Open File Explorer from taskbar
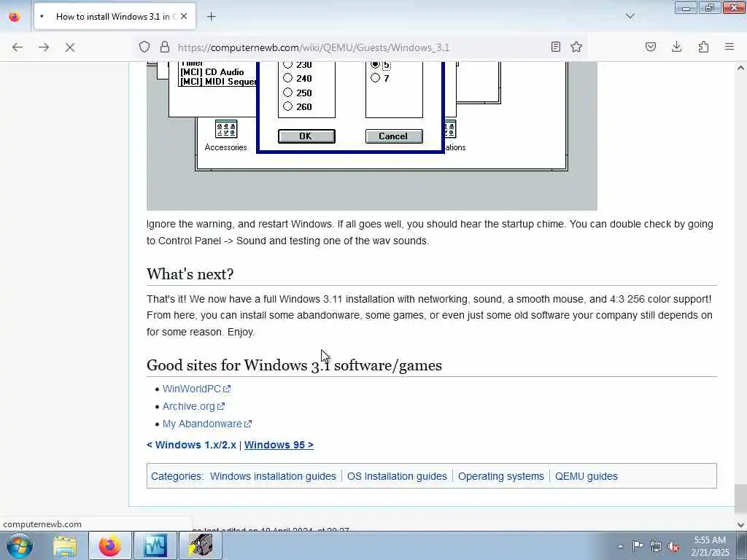The height and width of the screenshot is (560, 747). click(x=65, y=545)
